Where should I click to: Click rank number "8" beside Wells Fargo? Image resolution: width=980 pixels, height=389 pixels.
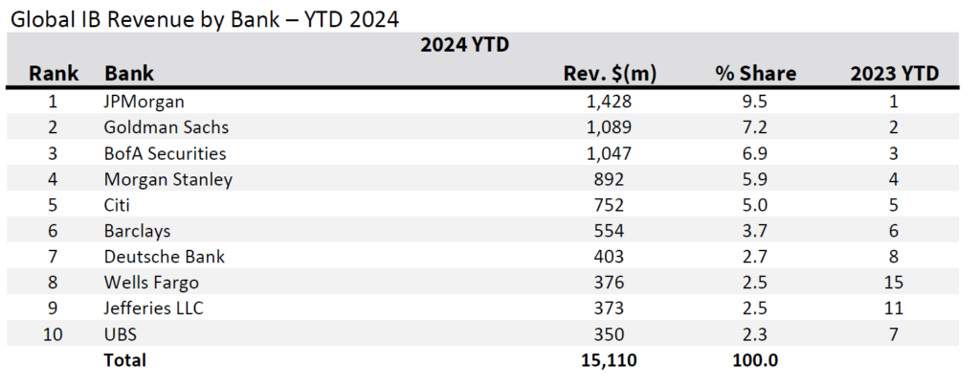click(x=54, y=283)
